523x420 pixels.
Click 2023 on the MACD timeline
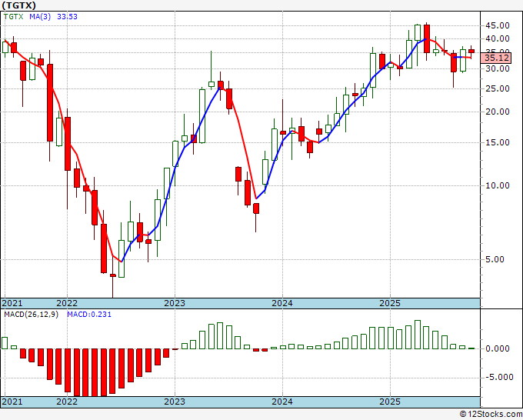pyautogui.click(x=175, y=402)
